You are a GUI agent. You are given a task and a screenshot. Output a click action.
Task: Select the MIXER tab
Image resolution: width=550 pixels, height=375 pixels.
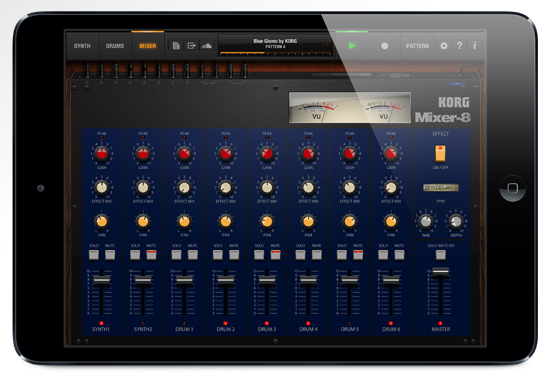click(x=148, y=46)
